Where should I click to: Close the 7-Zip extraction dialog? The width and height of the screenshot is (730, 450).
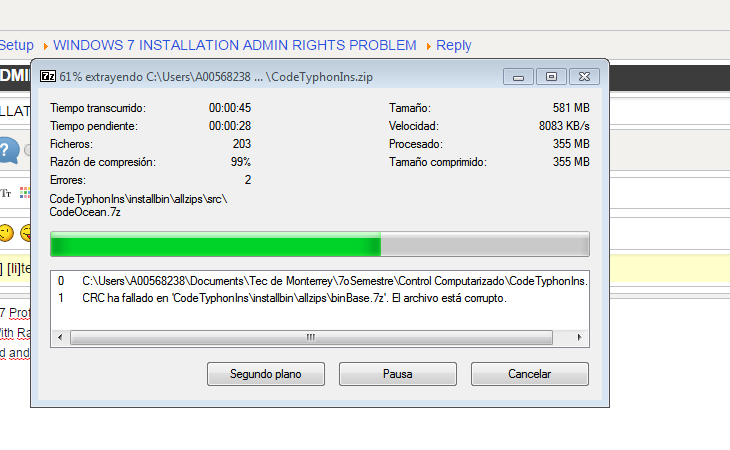pyautogui.click(x=584, y=77)
